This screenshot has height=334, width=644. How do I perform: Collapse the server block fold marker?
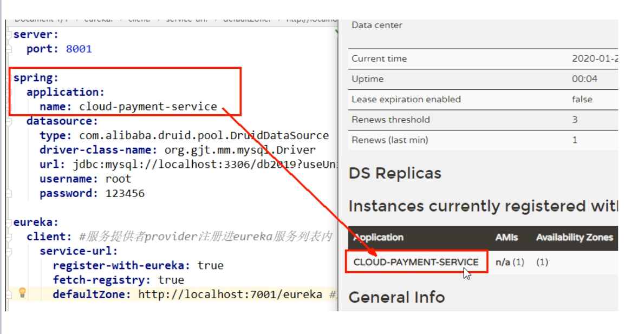[9, 35]
